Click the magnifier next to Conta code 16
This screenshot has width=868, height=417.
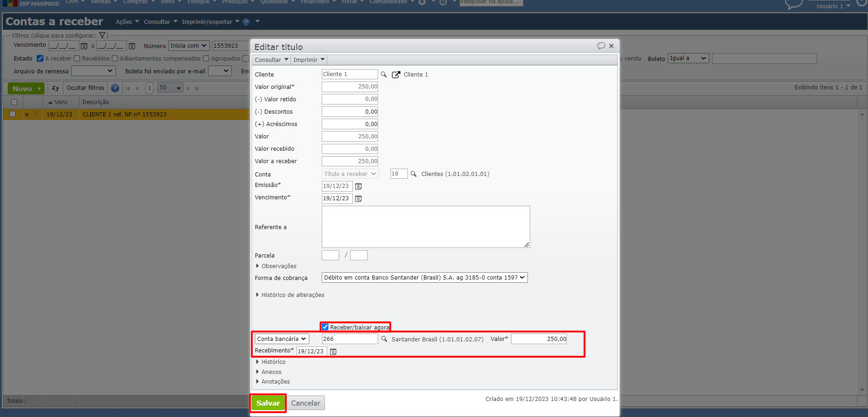pyautogui.click(x=413, y=174)
